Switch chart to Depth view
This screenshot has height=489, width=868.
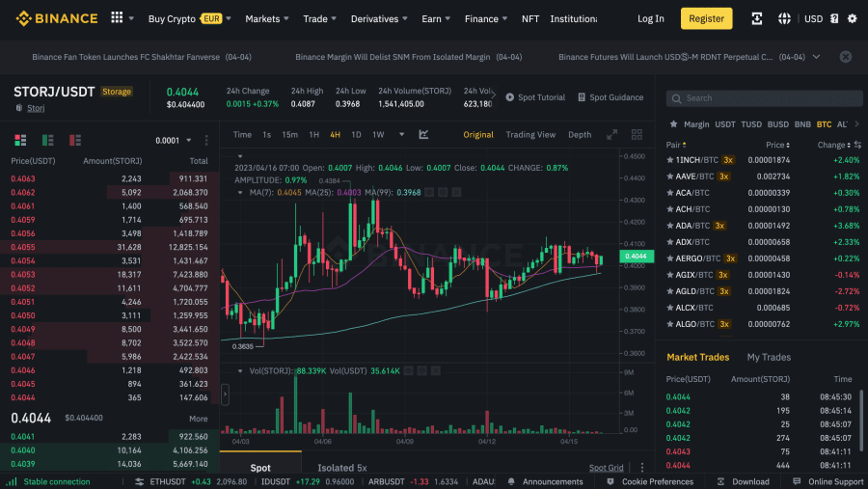(x=580, y=135)
